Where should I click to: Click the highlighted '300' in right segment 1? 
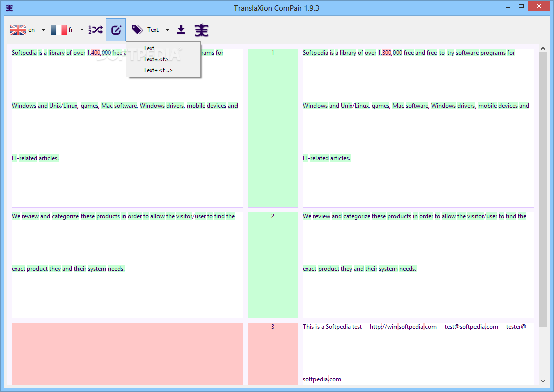click(387, 53)
